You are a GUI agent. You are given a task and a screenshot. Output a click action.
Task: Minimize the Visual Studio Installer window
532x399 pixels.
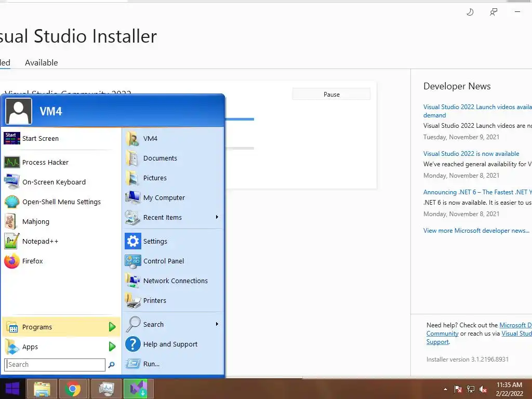pos(517,12)
